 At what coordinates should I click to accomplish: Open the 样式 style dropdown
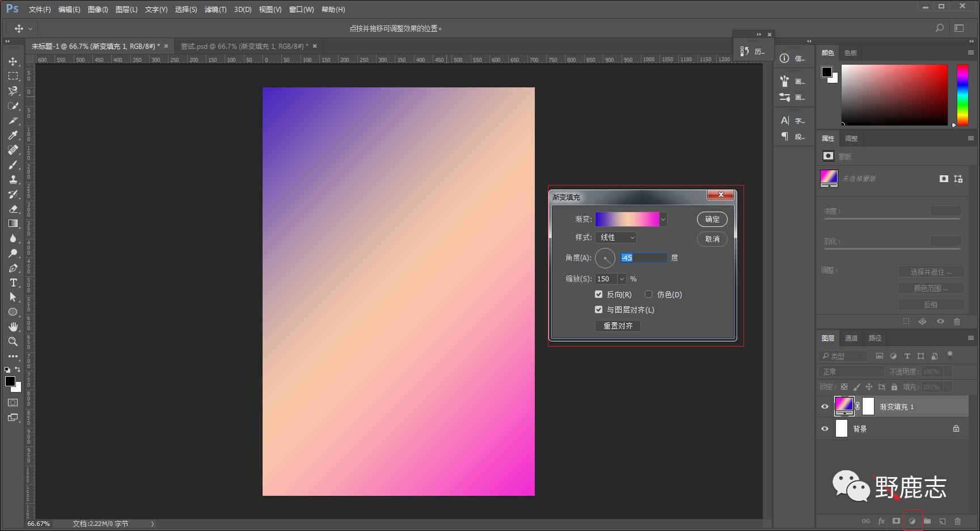(x=616, y=238)
